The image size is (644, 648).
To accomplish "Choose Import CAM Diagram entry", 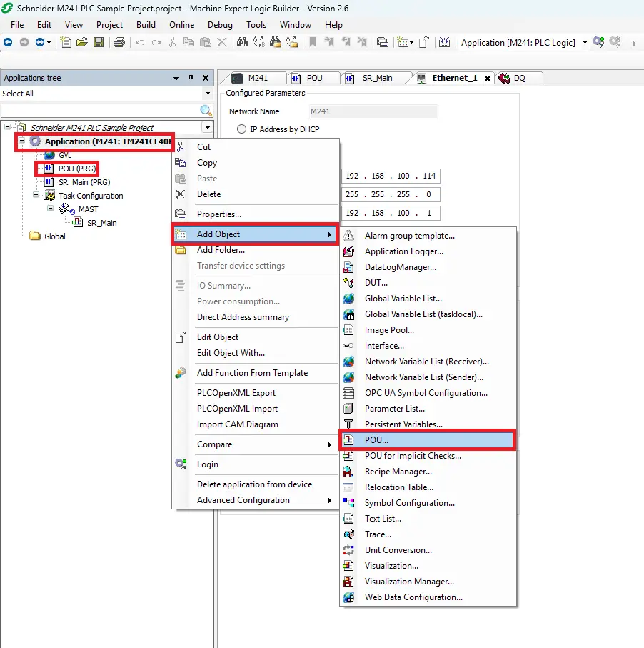I will click(255, 424).
